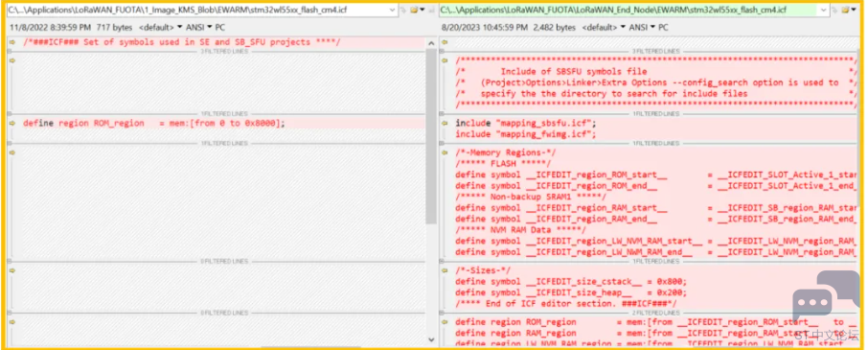Click '/*-Sizes-*/' comment line
The width and height of the screenshot is (868, 350).
pos(483,270)
